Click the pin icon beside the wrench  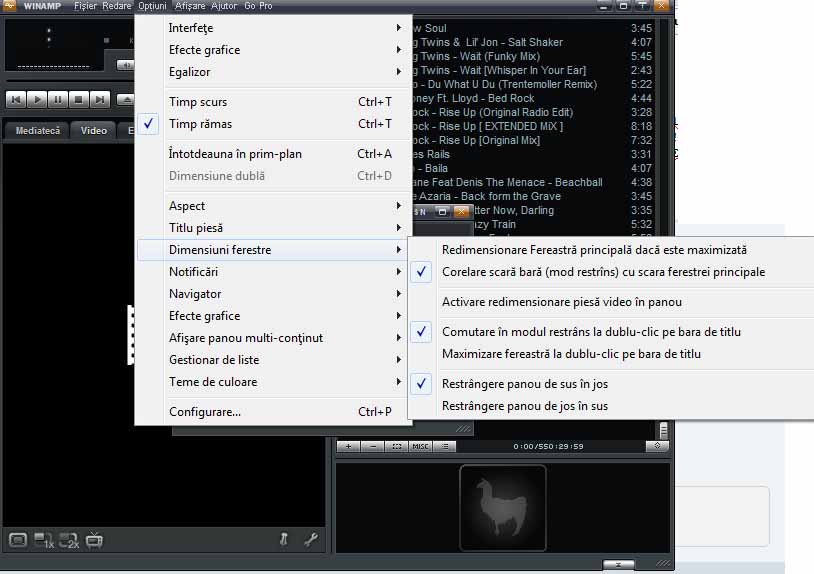[283, 540]
